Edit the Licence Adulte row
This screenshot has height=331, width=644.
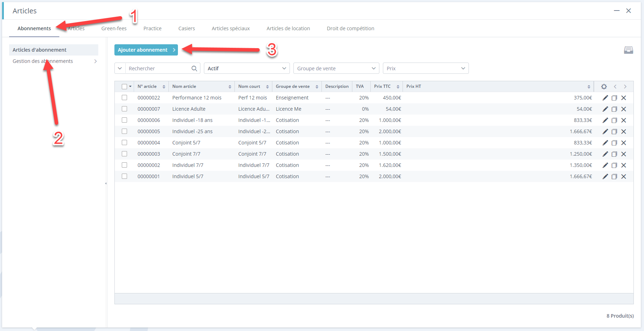[605, 109]
